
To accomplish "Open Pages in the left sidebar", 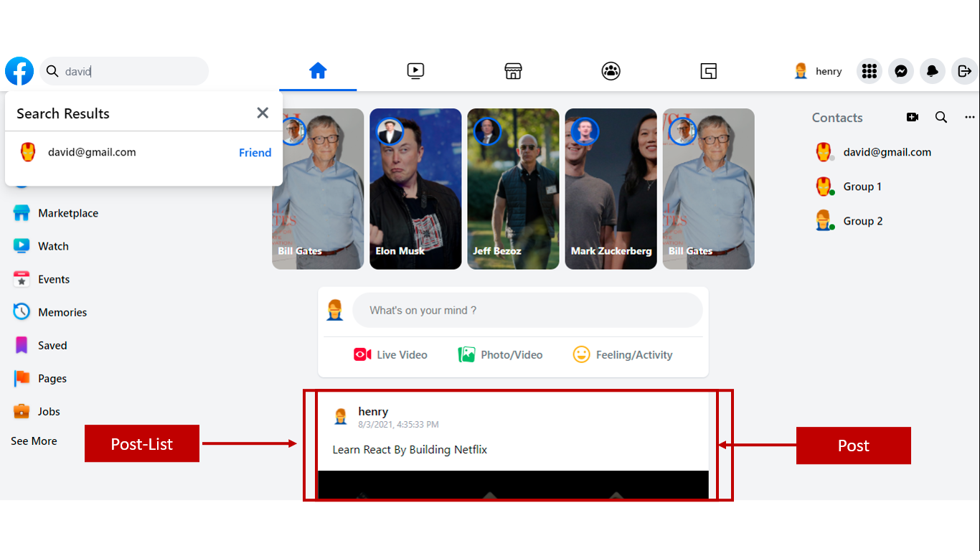I will pyautogui.click(x=40, y=378).
